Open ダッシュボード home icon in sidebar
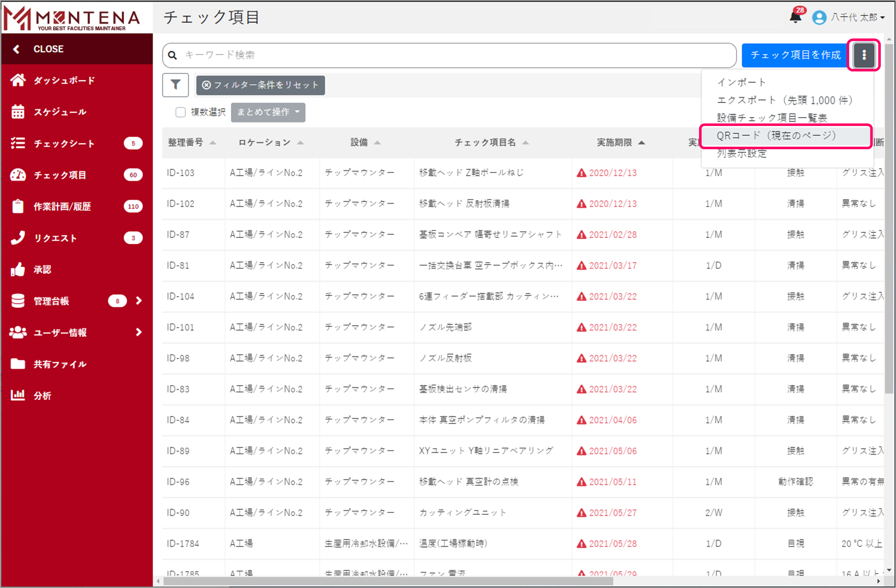 [18, 80]
